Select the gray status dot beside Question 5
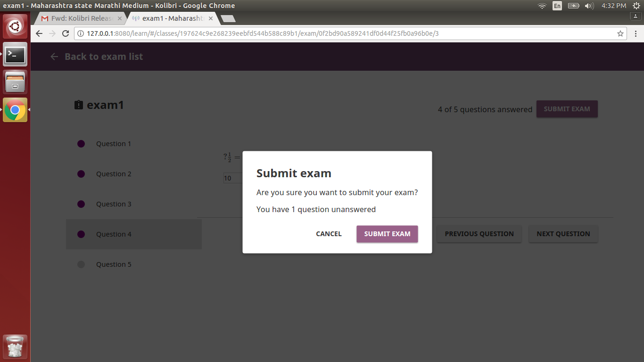 tap(81, 264)
